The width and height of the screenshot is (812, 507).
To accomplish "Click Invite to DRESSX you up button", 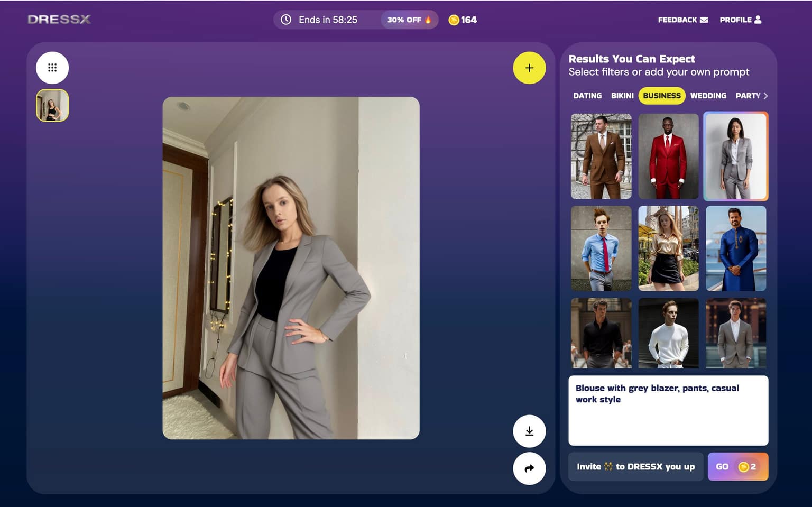I will click(x=636, y=467).
